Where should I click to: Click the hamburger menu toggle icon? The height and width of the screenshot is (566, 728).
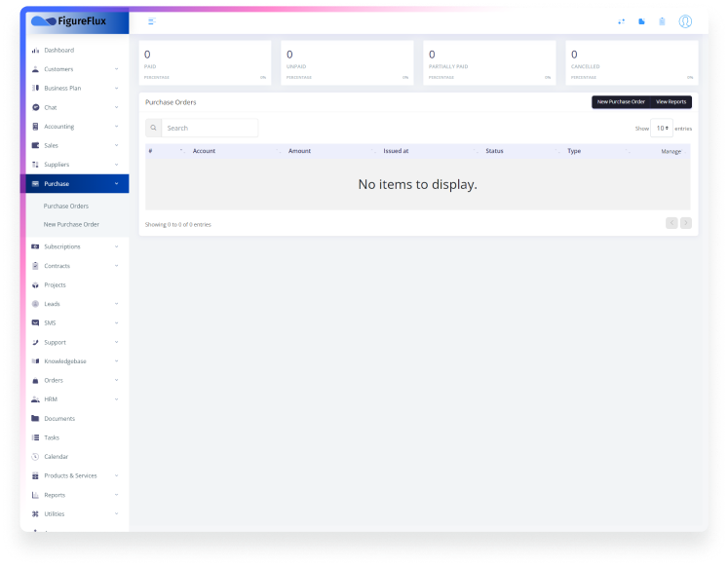click(151, 20)
